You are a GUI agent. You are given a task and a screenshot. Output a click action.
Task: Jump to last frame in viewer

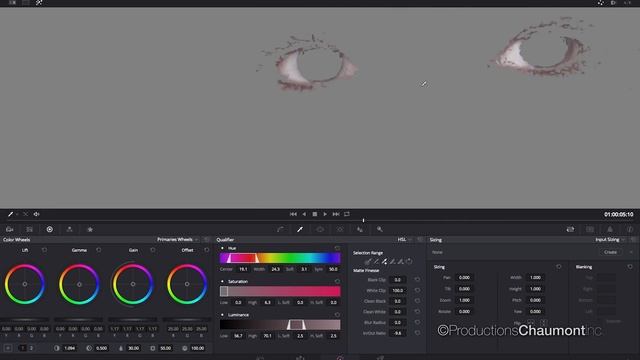pos(336,214)
